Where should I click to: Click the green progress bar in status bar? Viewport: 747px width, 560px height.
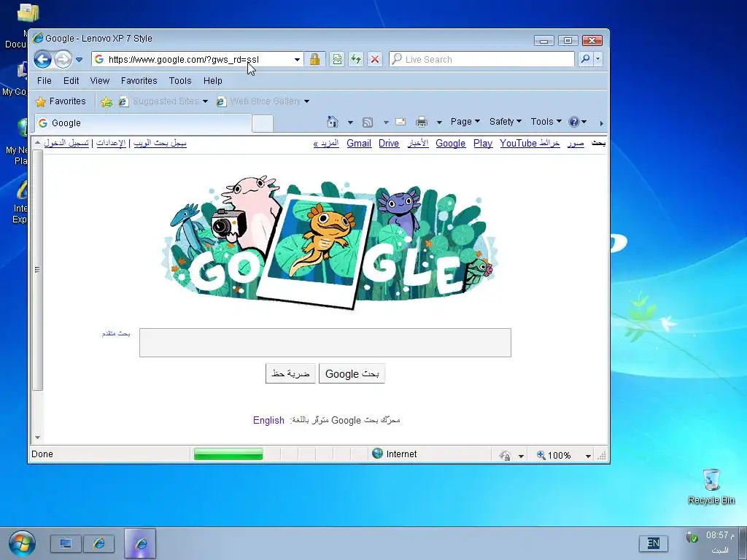[228, 454]
